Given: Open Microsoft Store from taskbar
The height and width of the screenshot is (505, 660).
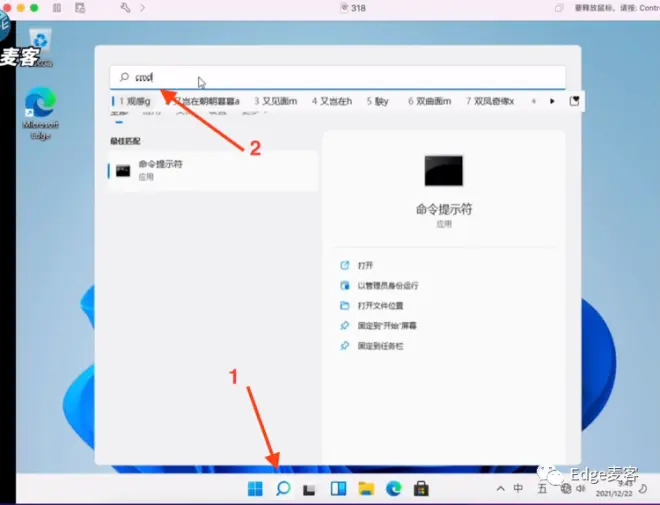Looking at the screenshot, I should (x=421, y=489).
